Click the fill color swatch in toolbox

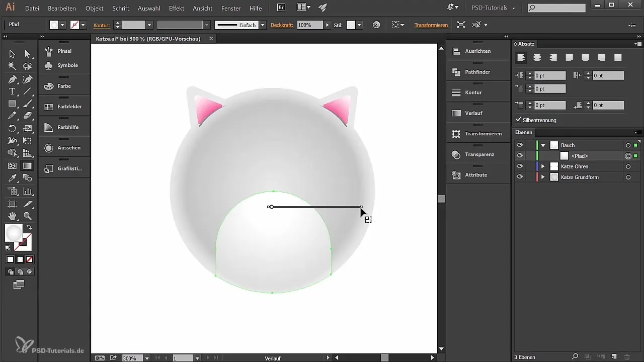click(x=14, y=233)
